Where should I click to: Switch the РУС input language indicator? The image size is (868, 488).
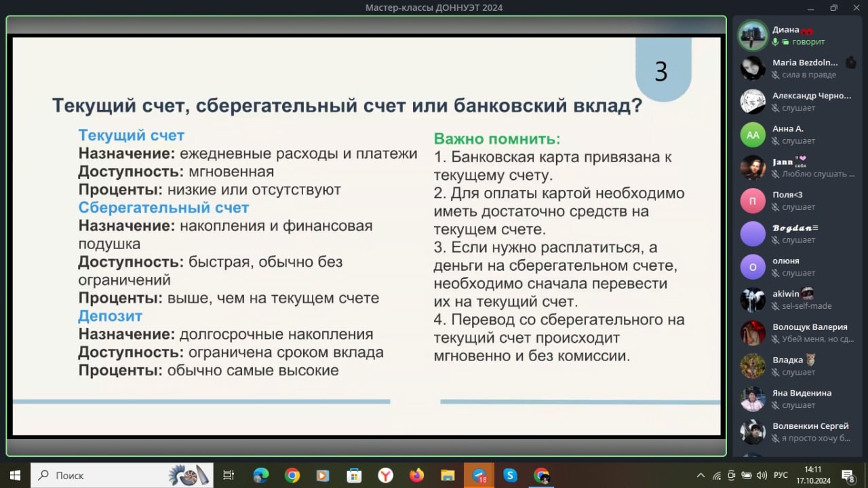[x=781, y=476]
